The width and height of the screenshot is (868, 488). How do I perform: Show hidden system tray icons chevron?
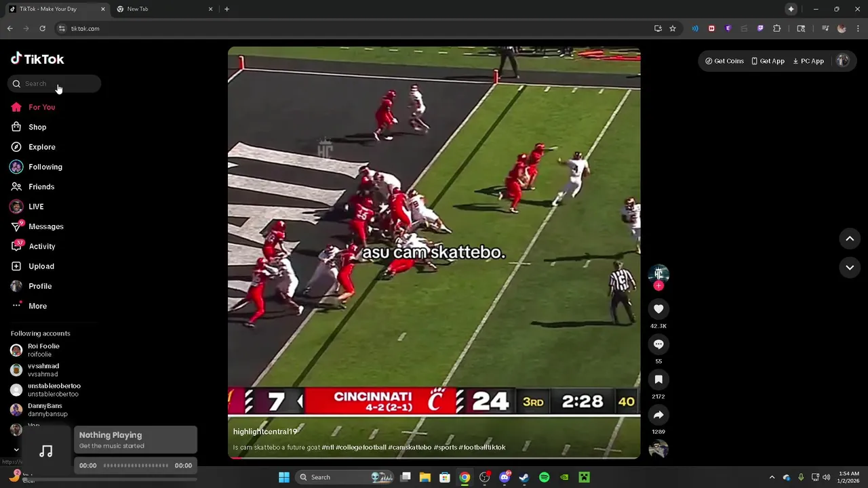click(x=772, y=477)
